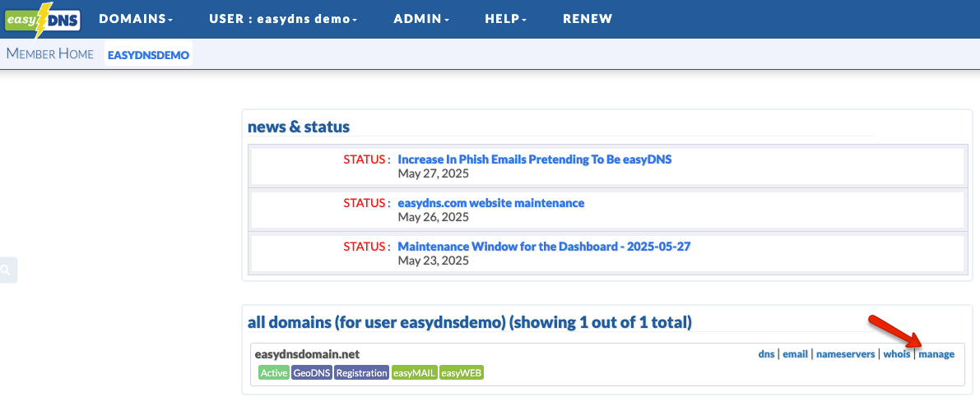Switch to the Member Home tab
Viewport: 980px width, 406px height.
click(x=50, y=53)
